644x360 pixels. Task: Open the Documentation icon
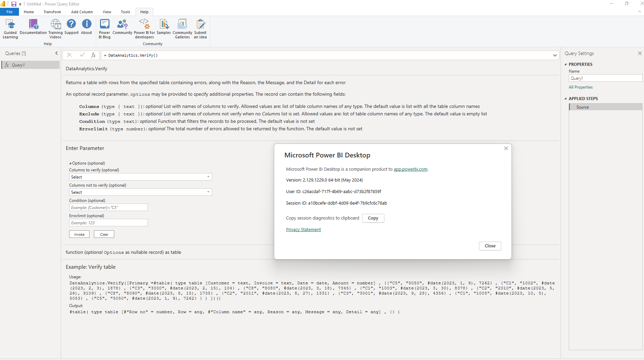(33, 24)
